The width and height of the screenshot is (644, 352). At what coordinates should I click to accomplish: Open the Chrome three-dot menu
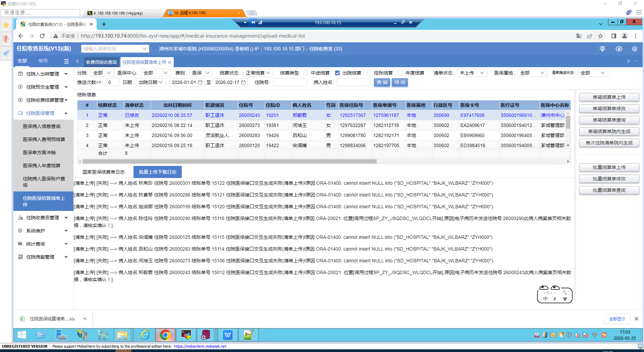[x=635, y=36]
